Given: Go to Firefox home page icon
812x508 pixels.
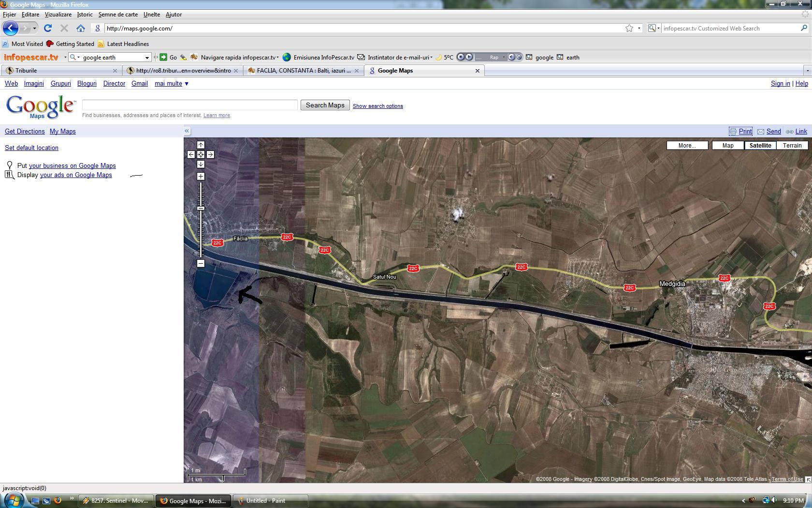Looking at the screenshot, I should click(x=81, y=29).
